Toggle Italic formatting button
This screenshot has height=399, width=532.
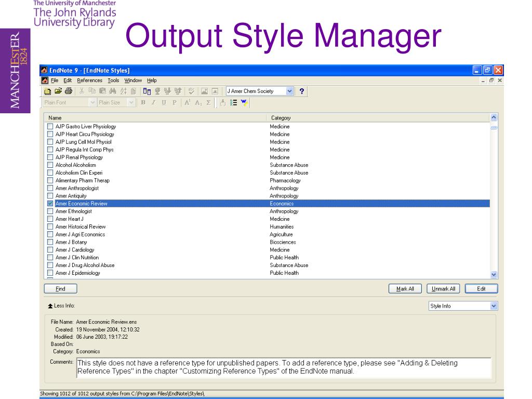coord(153,102)
